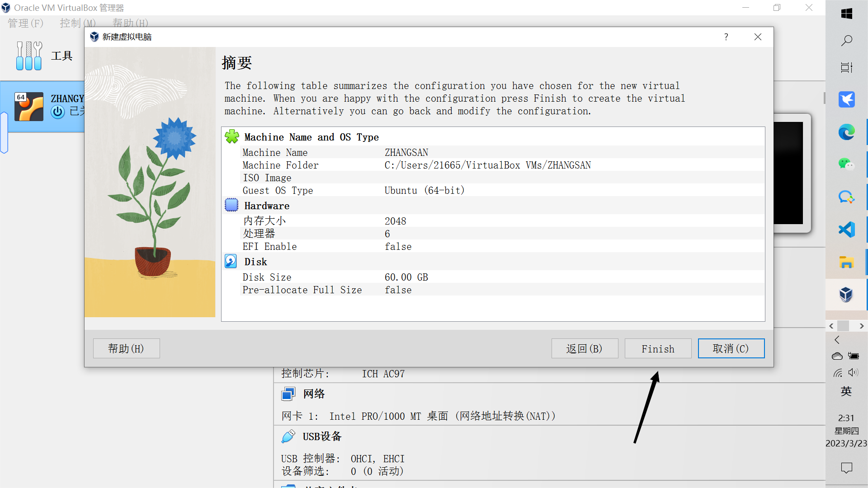
Task: Click taskbar scroll left arrow
Action: [831, 326]
